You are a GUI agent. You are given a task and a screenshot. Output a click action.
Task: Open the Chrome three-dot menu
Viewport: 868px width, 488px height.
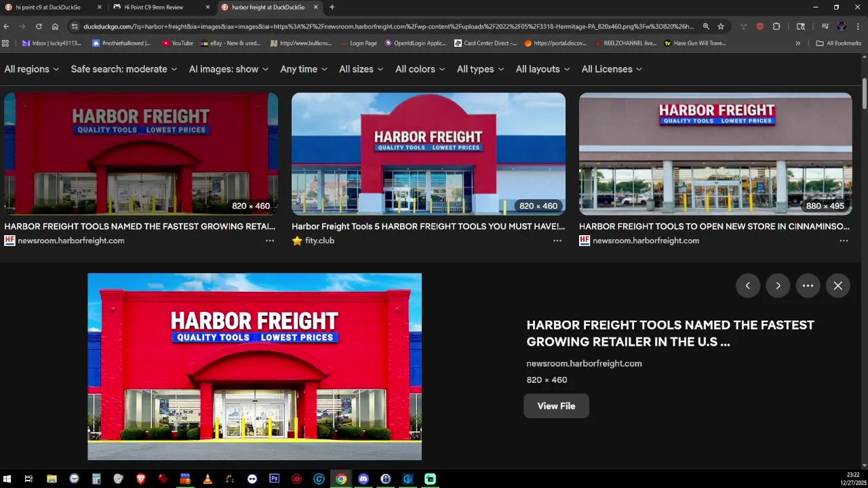click(x=858, y=26)
